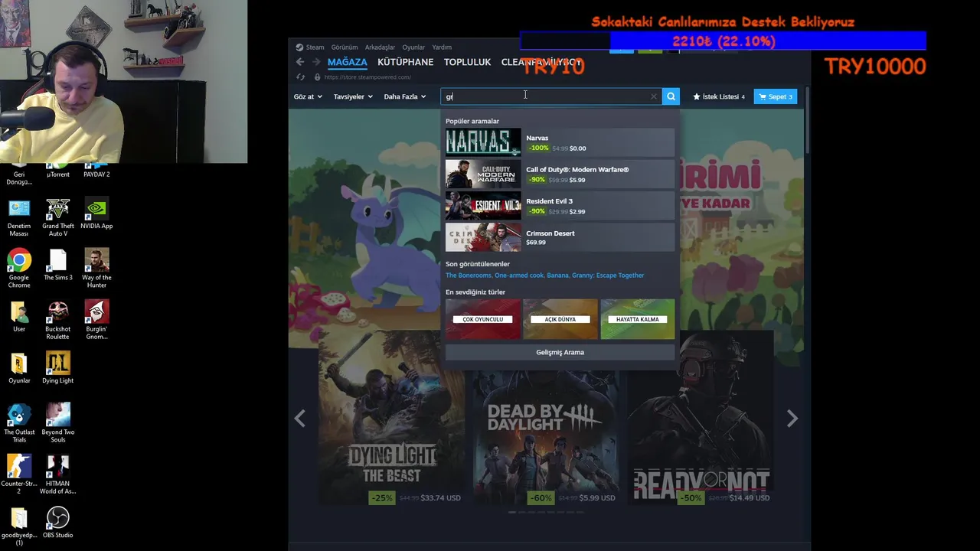Image resolution: width=980 pixels, height=551 pixels.
Task: Go forward with Steam's forward arrow
Action: 315,62
